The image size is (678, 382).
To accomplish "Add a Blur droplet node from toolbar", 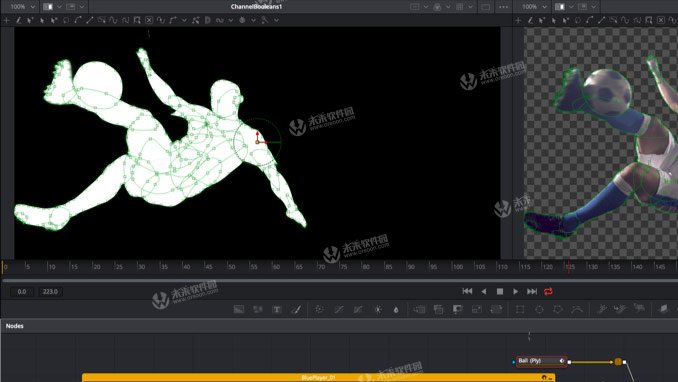I will point(396,309).
